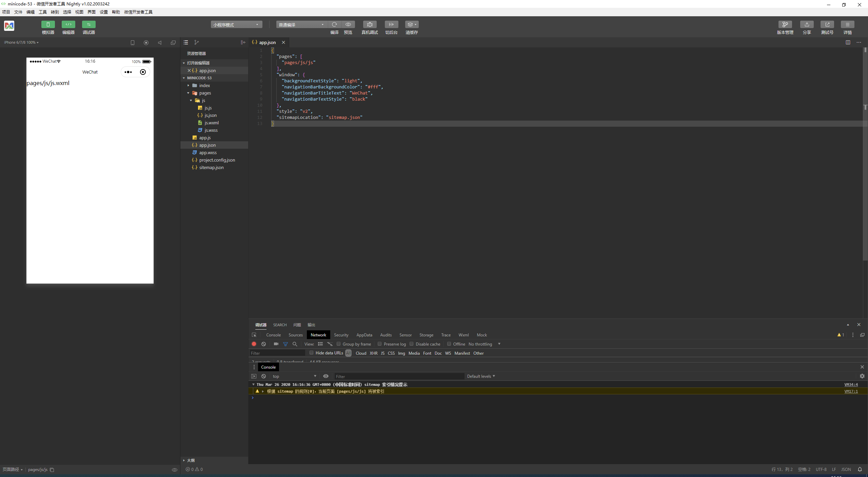Clear the network log icon

263,344
